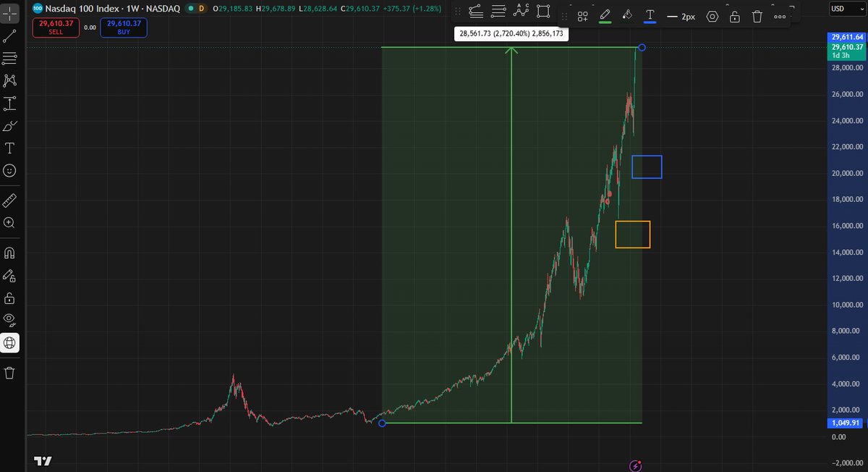Click the 10,000.00 price axis tick
The height and width of the screenshot is (472, 868).
(x=847, y=305)
